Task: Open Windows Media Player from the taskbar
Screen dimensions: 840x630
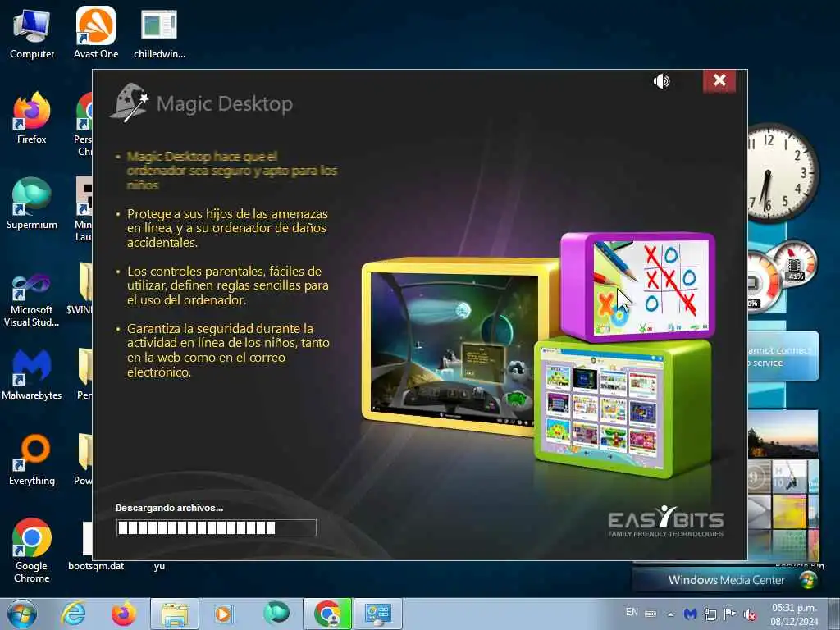Action: point(223,614)
